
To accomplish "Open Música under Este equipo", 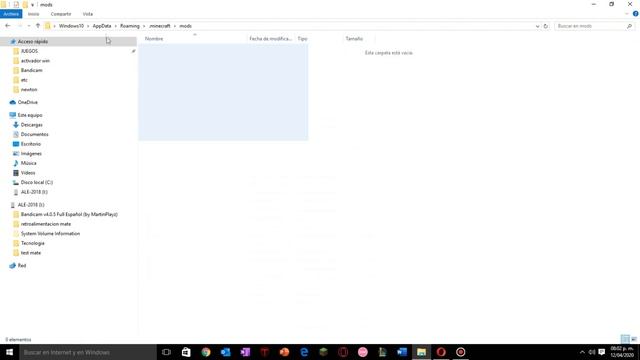I will pyautogui.click(x=29, y=163).
